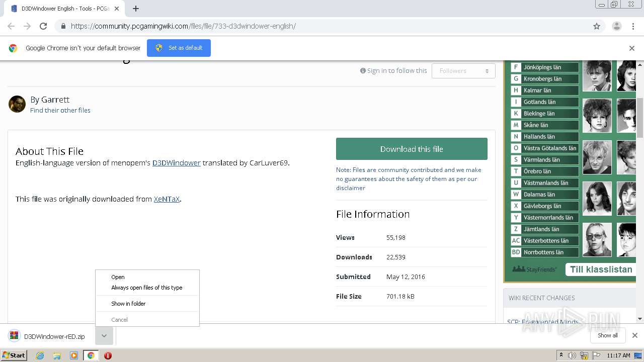Set Chrome as default browser

(179, 48)
